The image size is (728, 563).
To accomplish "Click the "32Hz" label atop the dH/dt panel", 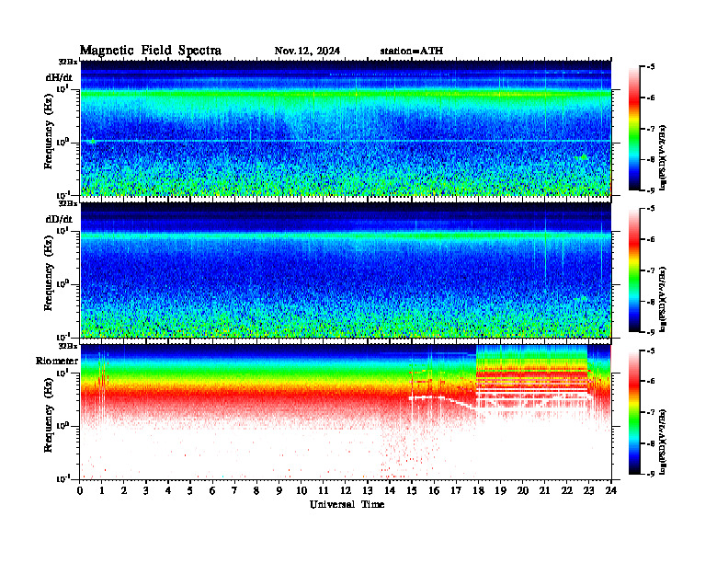I will pyautogui.click(x=68, y=62).
